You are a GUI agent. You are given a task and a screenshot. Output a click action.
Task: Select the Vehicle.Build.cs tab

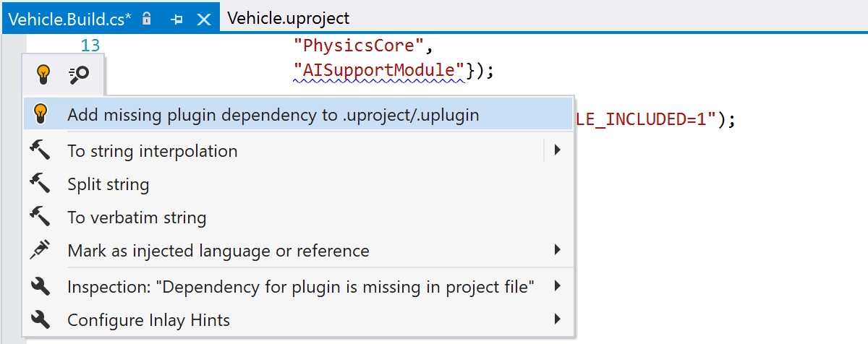[70, 19]
